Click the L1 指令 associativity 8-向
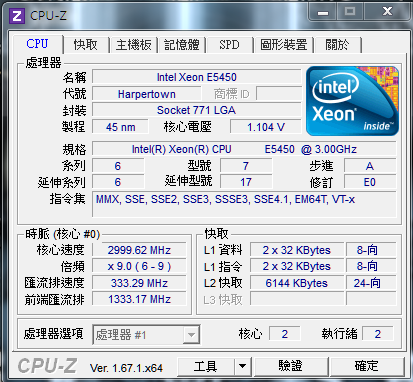The width and height of the screenshot is (413, 382). [x=371, y=266]
